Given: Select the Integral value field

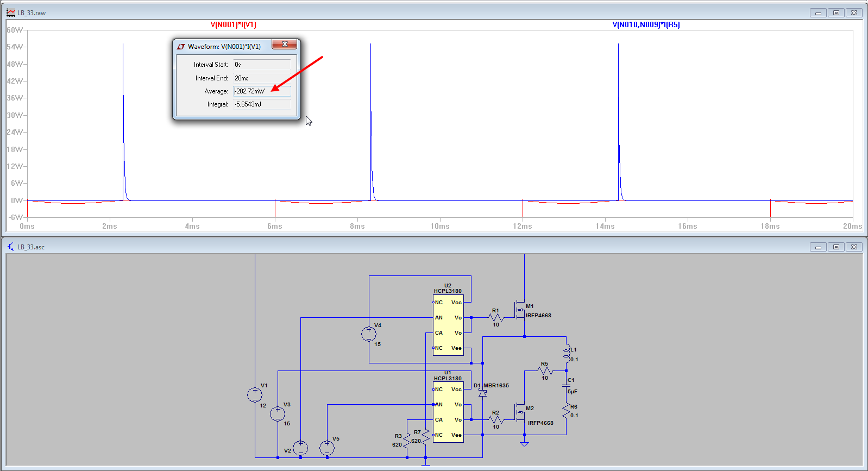Looking at the screenshot, I should coord(262,104).
